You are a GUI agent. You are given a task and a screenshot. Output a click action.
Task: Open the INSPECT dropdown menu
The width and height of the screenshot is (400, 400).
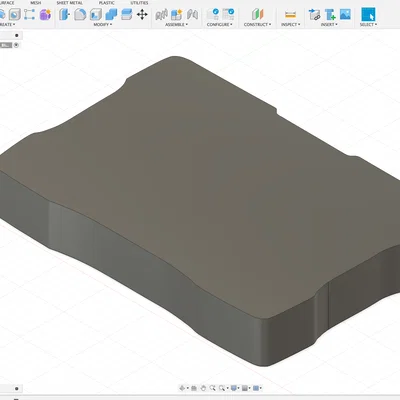[290, 25]
